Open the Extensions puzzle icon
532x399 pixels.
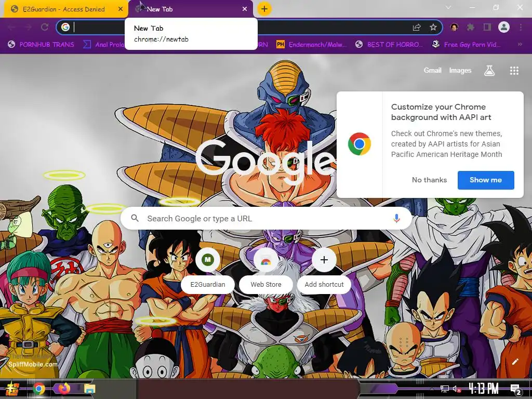coord(470,27)
